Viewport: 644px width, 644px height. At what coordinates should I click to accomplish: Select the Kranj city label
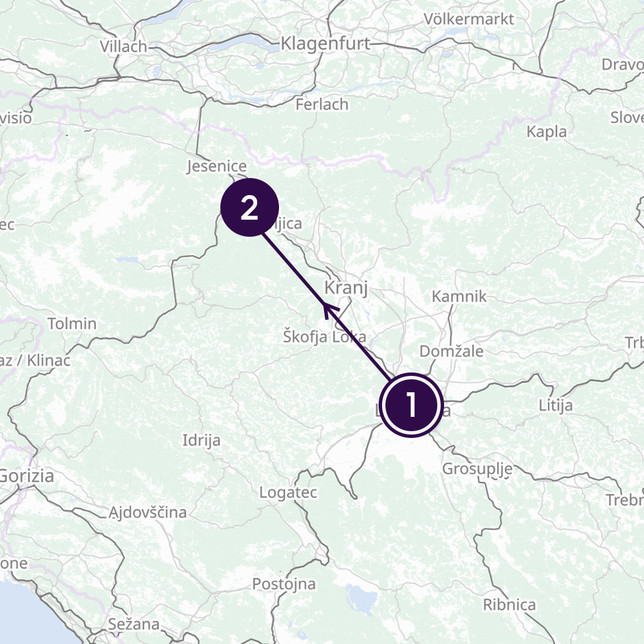(346, 288)
